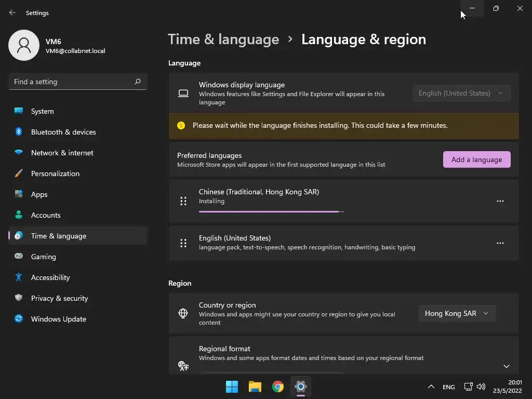Launch Google Chrome from the taskbar
The width and height of the screenshot is (532, 399).
point(278,387)
